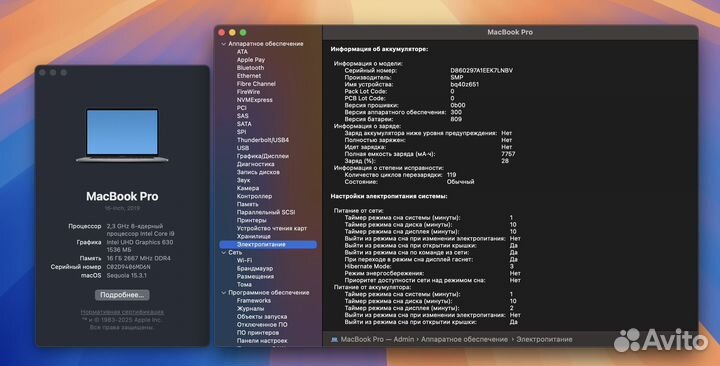Select Объекты запуска in the sidebar
Viewport: 720px width, 366px height.
262,317
